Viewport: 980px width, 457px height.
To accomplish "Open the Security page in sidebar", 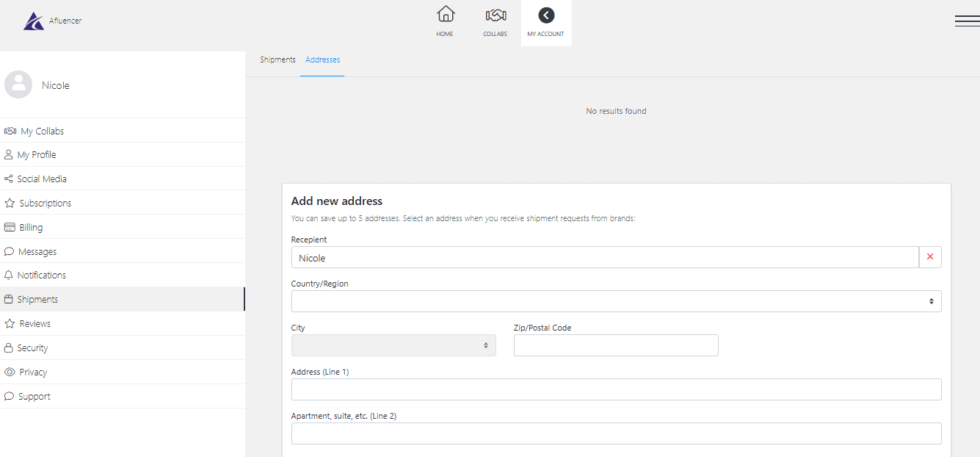I will (x=32, y=348).
